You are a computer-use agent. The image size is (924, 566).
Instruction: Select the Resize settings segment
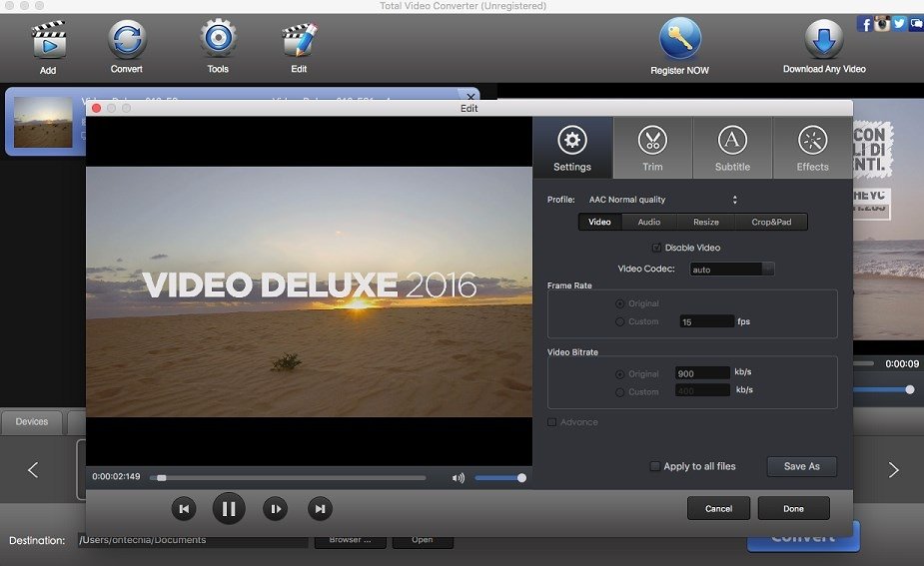tap(706, 222)
